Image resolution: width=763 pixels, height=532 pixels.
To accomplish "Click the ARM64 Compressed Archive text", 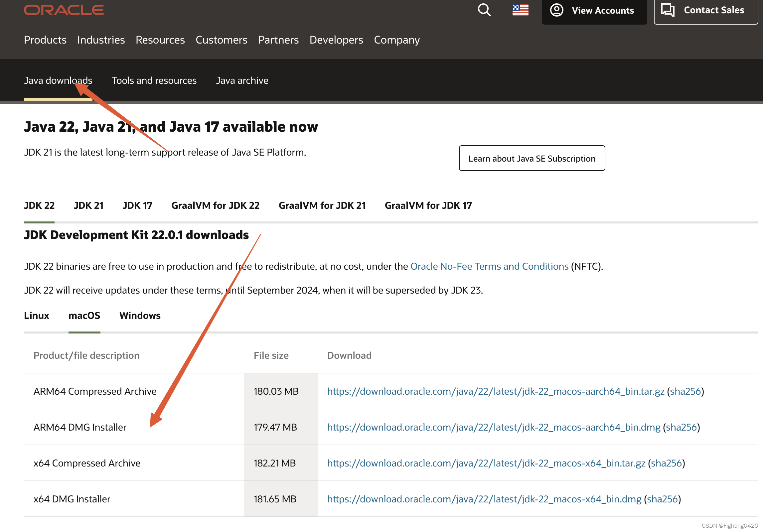I will click(95, 391).
